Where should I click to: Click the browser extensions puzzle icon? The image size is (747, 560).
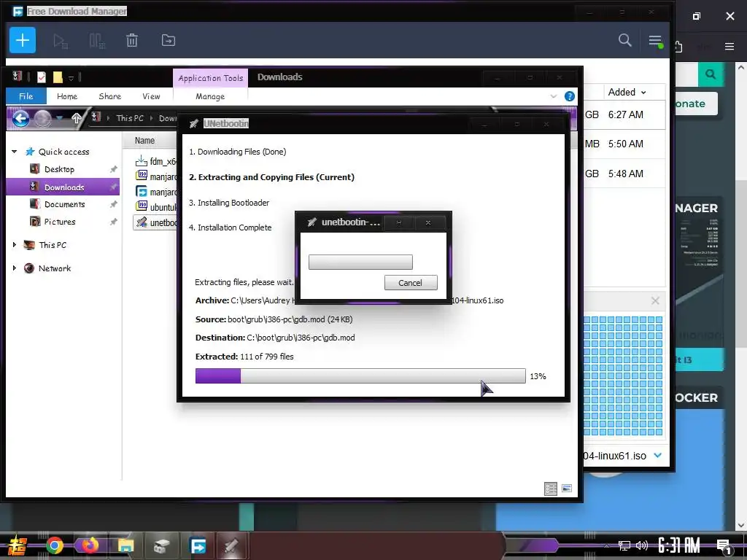[x=678, y=46]
